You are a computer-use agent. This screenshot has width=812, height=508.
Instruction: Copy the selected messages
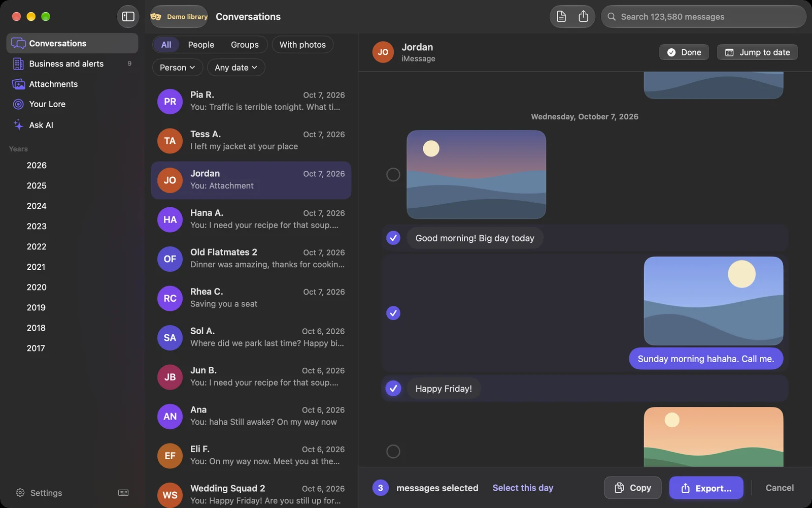633,488
